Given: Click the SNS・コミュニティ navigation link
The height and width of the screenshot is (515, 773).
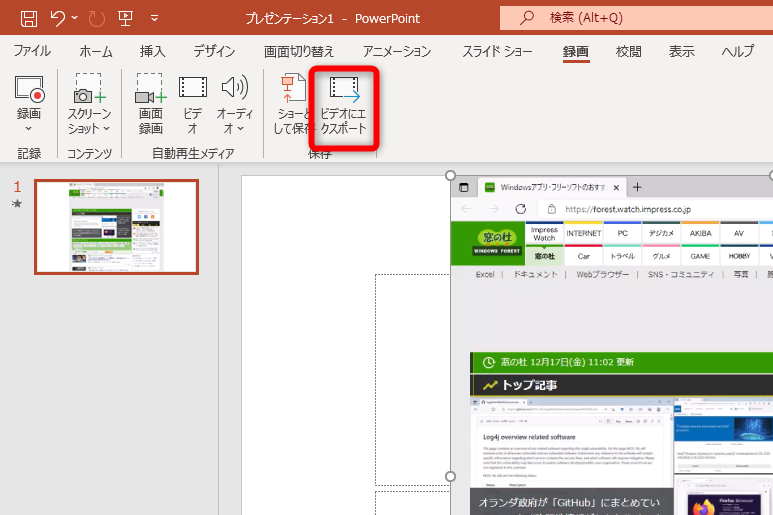Looking at the screenshot, I should (x=681, y=275).
